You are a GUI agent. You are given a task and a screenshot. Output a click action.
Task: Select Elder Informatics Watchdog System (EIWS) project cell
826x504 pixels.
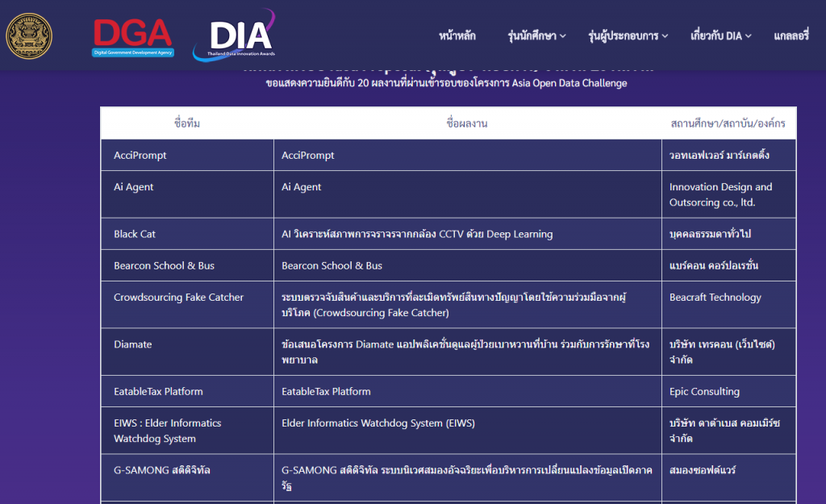pos(467,431)
